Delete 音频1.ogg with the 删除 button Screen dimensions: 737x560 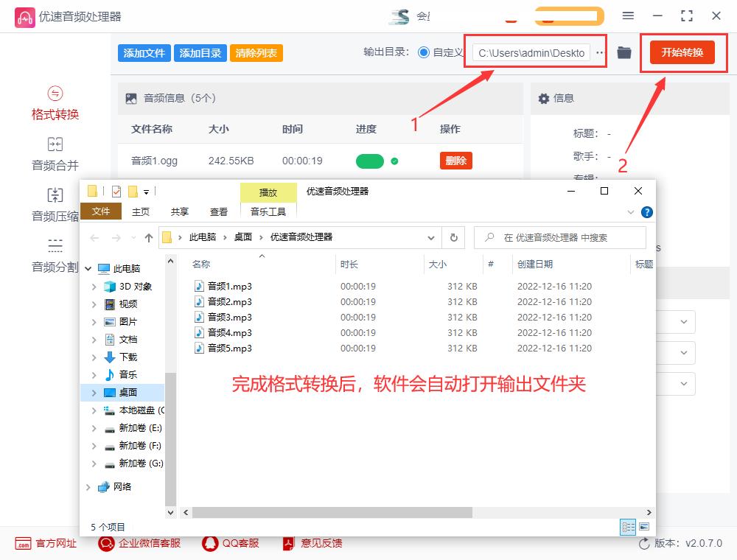click(x=455, y=160)
